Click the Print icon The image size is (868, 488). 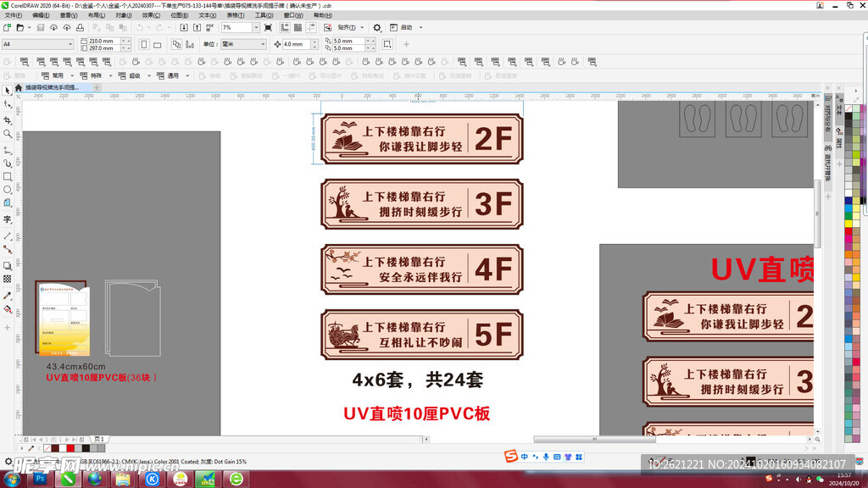81,27
